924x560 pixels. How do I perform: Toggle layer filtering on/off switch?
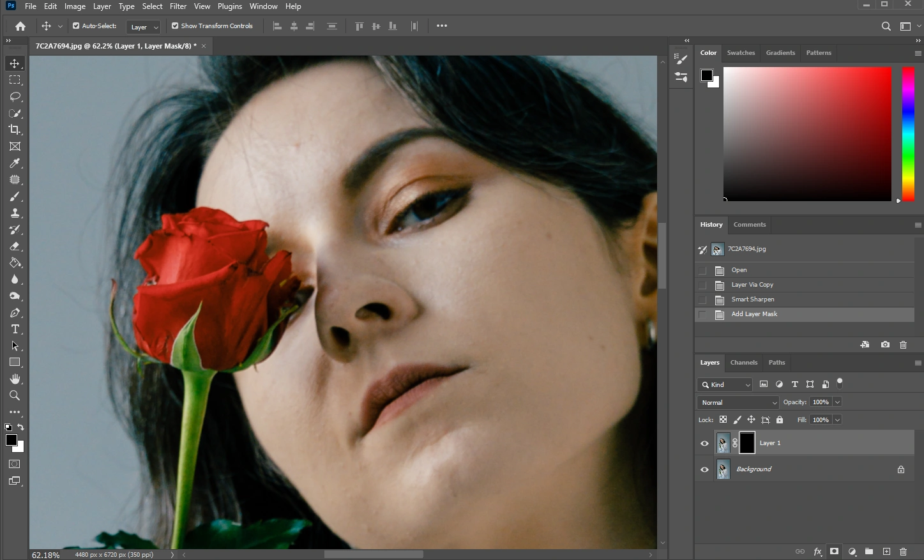840,383
